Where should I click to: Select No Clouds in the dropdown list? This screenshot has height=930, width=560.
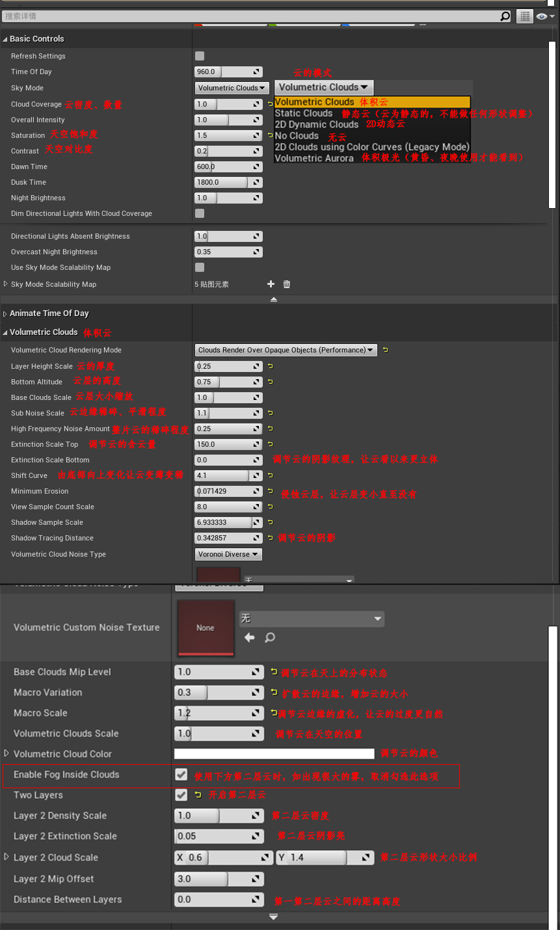(297, 136)
